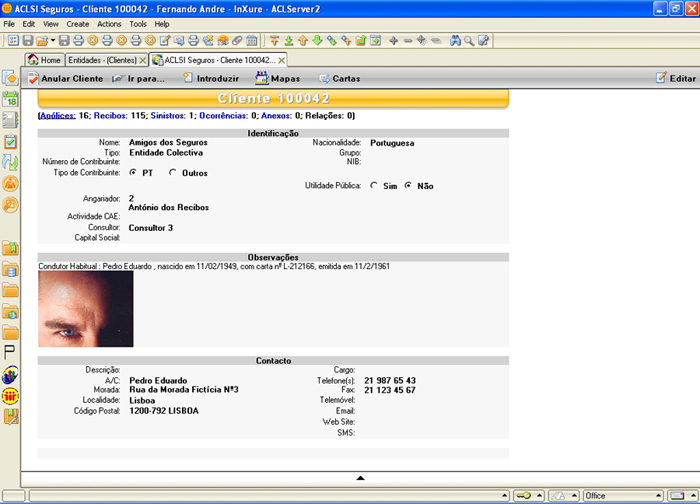
Task: Switch to the Entidades (Clientes) tab
Action: pos(101,60)
